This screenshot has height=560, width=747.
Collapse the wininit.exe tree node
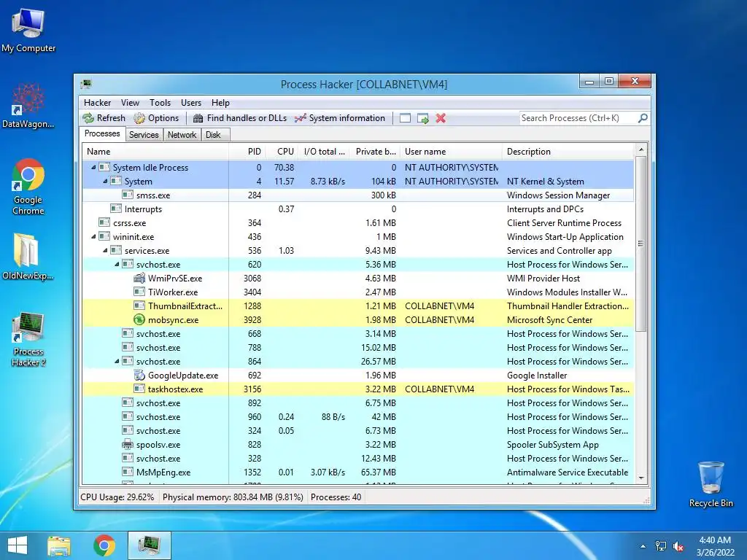tap(93, 237)
